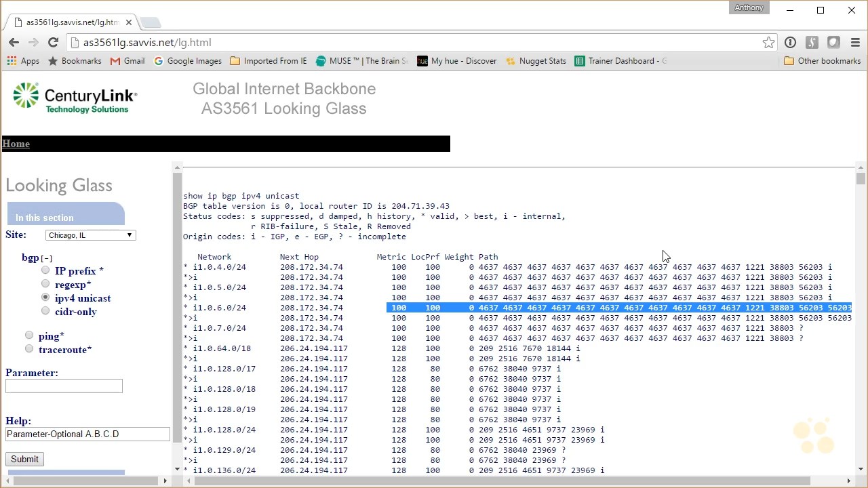Image resolution: width=868 pixels, height=488 pixels.
Task: Click the Home link in the black bar
Action: coord(16,144)
